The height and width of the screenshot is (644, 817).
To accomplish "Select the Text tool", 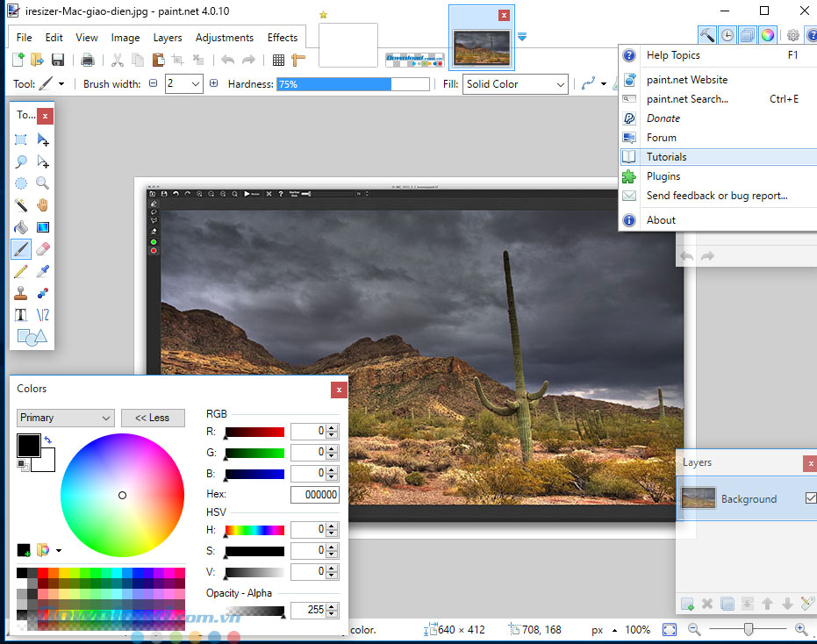I will point(21,315).
